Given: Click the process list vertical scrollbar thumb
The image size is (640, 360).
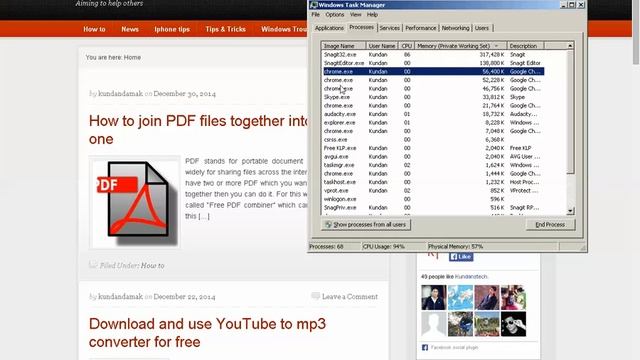Looking at the screenshot, I should click(570, 111).
